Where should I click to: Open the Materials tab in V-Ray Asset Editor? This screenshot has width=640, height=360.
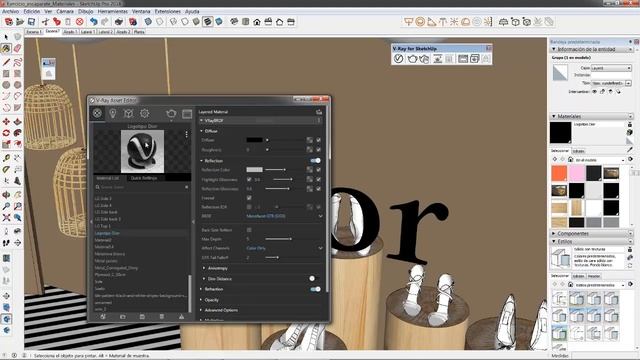[x=97, y=113]
